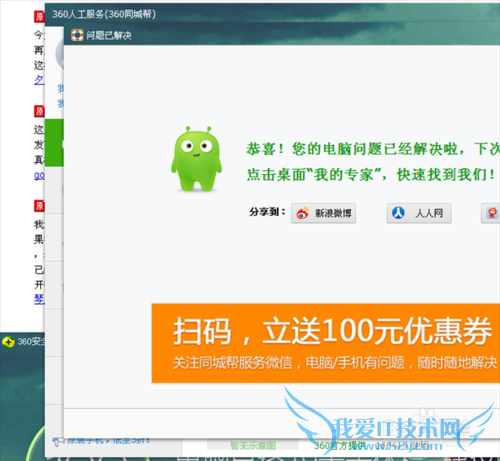
Task: Click the 暂无示意图 placeholder at bottom
Action: (x=253, y=446)
